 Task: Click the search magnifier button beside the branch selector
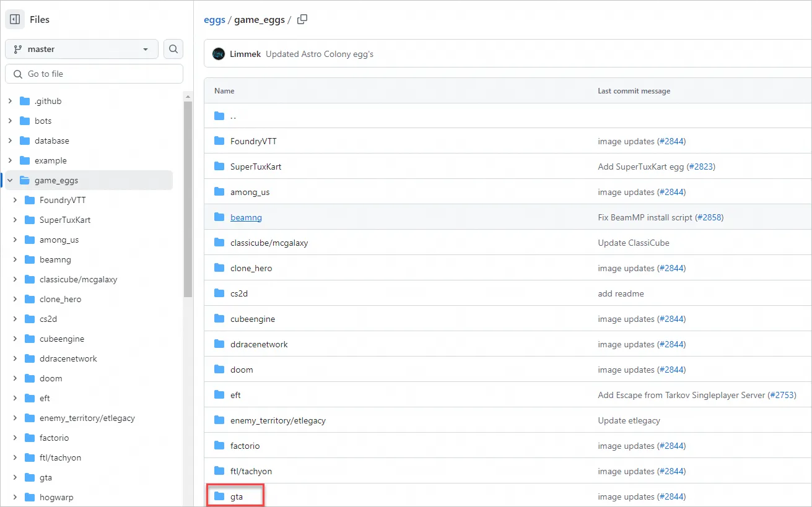click(173, 49)
